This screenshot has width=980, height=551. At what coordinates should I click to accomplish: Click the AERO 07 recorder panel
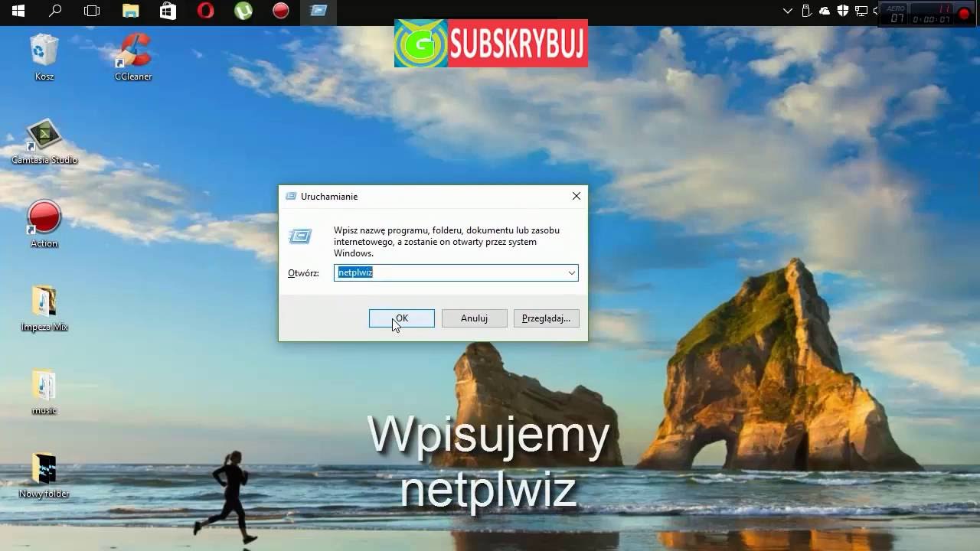pos(897,13)
